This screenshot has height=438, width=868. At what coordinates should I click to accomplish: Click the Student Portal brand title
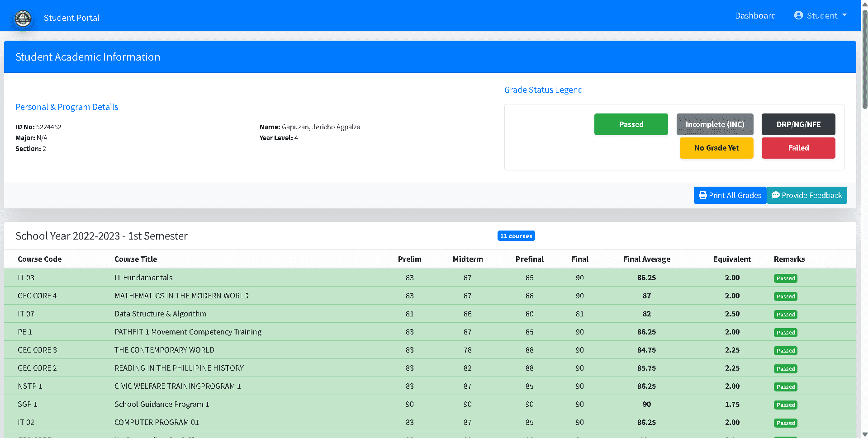71,18
